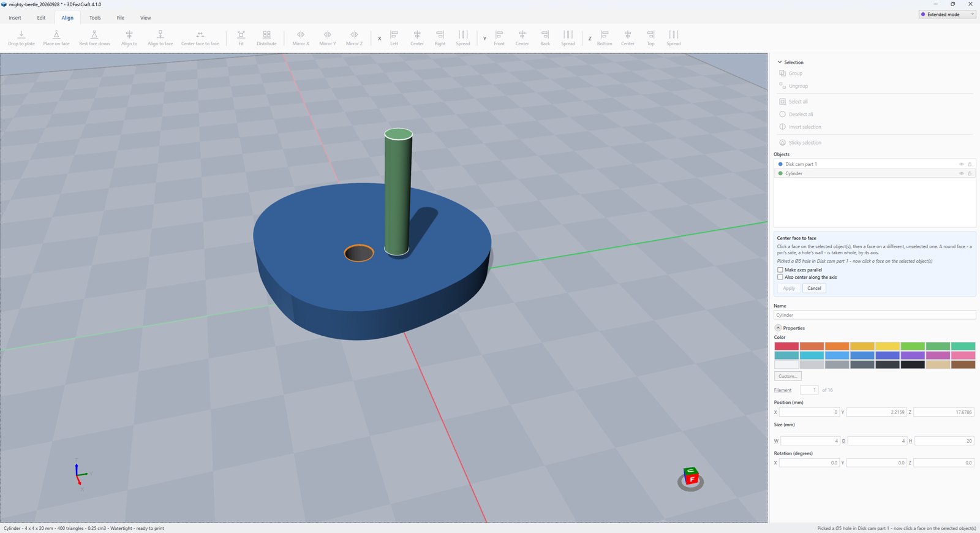Align Z Top
980x533 pixels.
650,38
